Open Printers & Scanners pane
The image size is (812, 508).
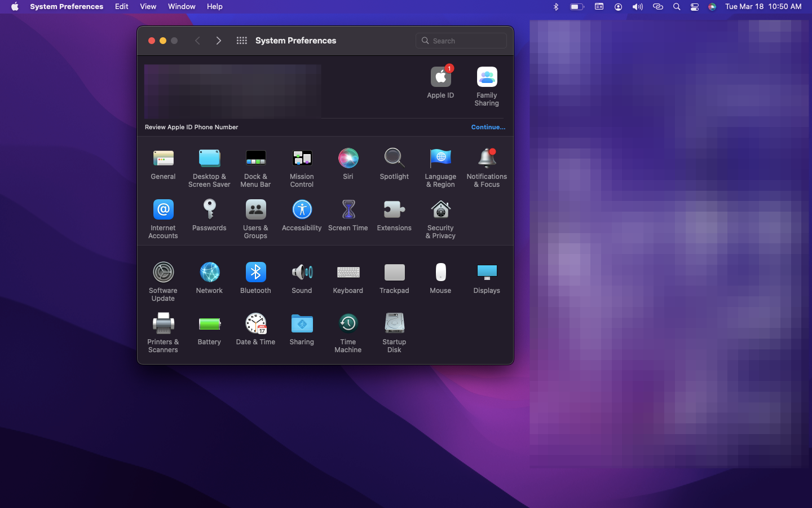coord(163,333)
